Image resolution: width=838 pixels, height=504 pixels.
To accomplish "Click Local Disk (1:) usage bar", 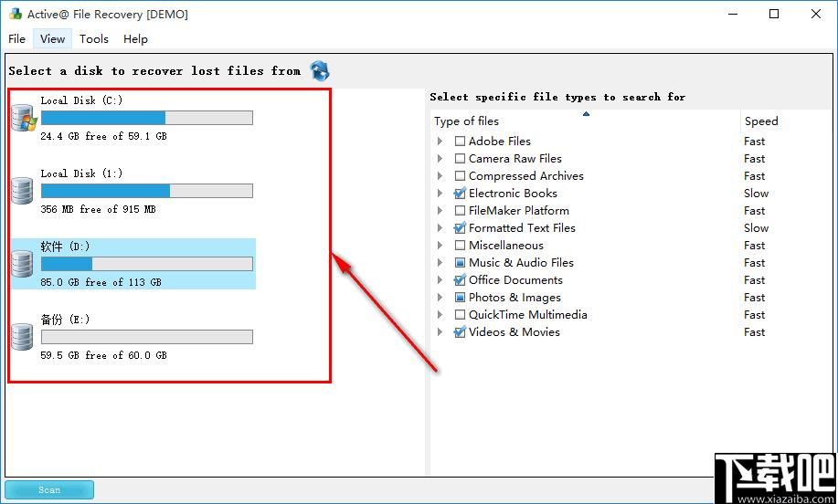I will coord(147,191).
